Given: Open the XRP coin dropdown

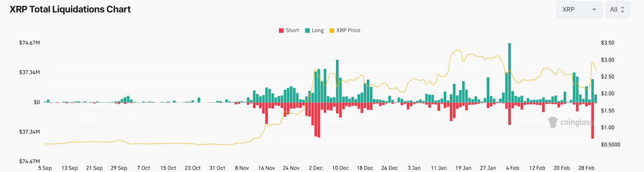Looking at the screenshot, I should (x=579, y=9).
